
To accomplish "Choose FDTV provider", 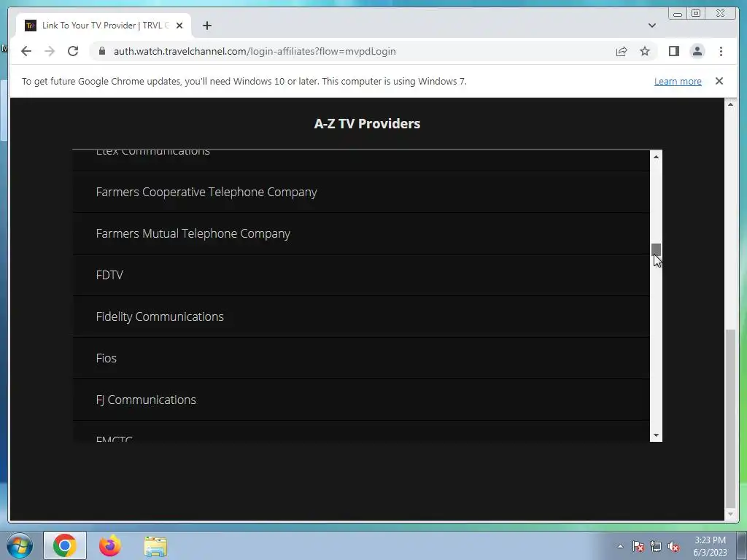I will click(x=360, y=275).
